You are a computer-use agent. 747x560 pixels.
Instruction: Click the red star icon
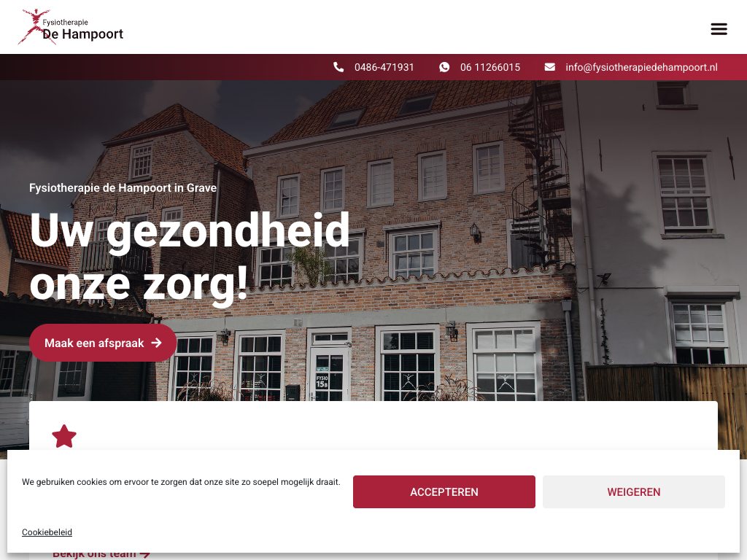[64, 436]
